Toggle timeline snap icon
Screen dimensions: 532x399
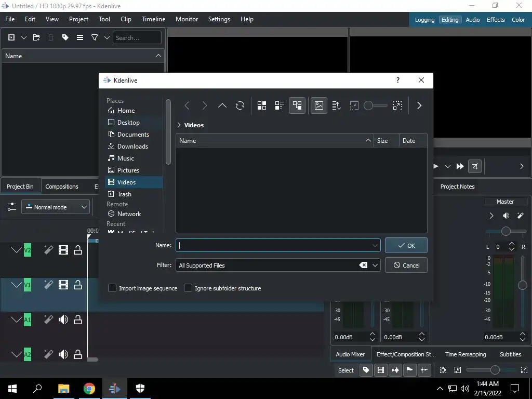(x=424, y=370)
